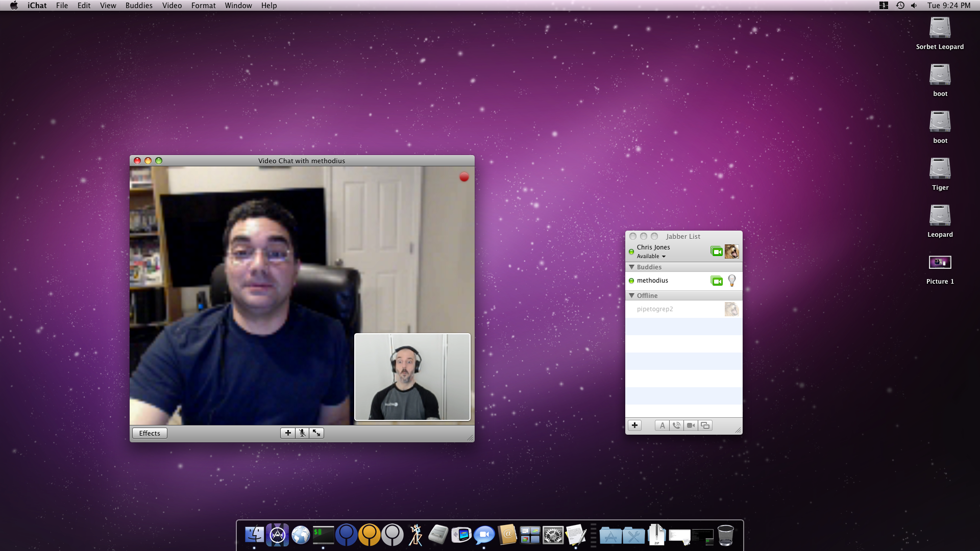
Task: Select the Sorbet Leopard drive on desktop
Action: 940,34
